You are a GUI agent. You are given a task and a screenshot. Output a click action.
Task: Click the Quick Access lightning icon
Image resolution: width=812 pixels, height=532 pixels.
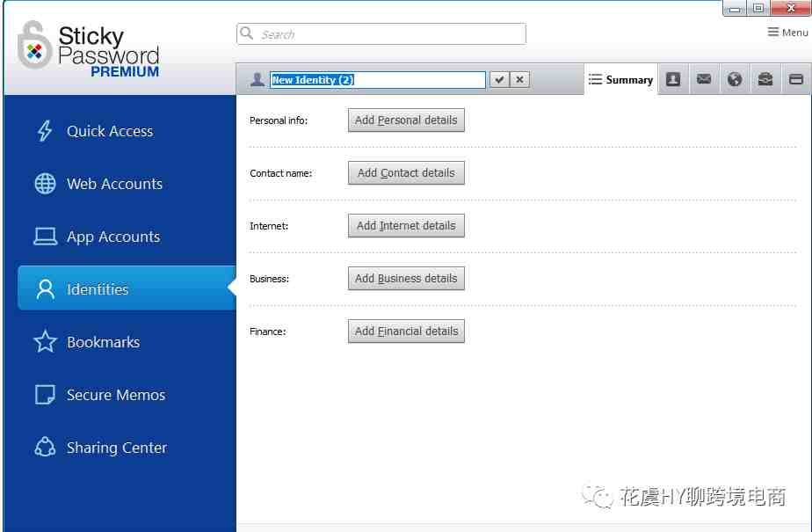click(x=45, y=131)
